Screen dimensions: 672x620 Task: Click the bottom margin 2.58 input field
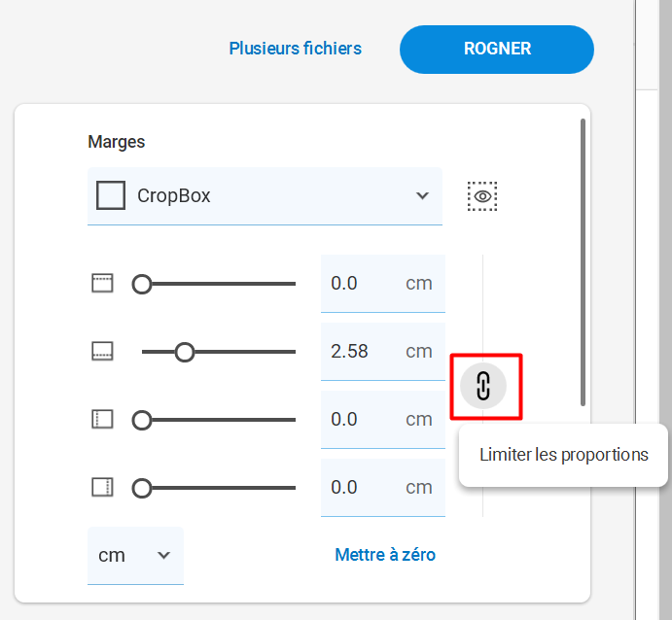(x=383, y=352)
